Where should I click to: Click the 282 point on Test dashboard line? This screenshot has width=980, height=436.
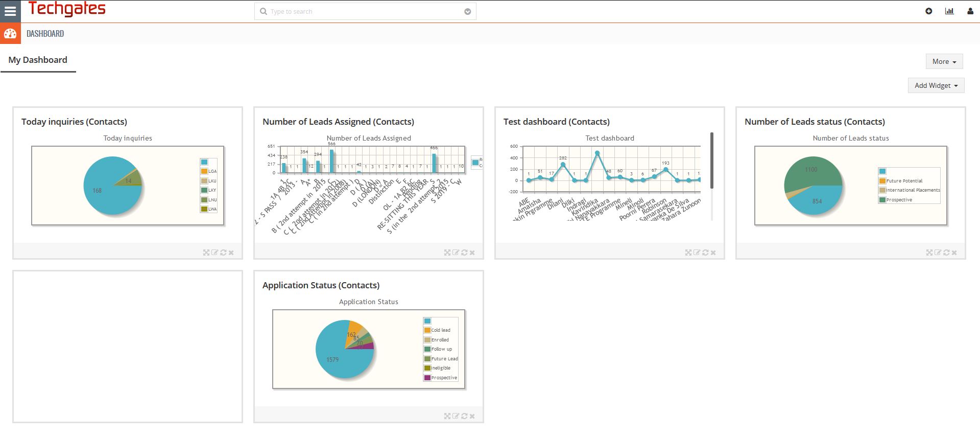point(563,165)
